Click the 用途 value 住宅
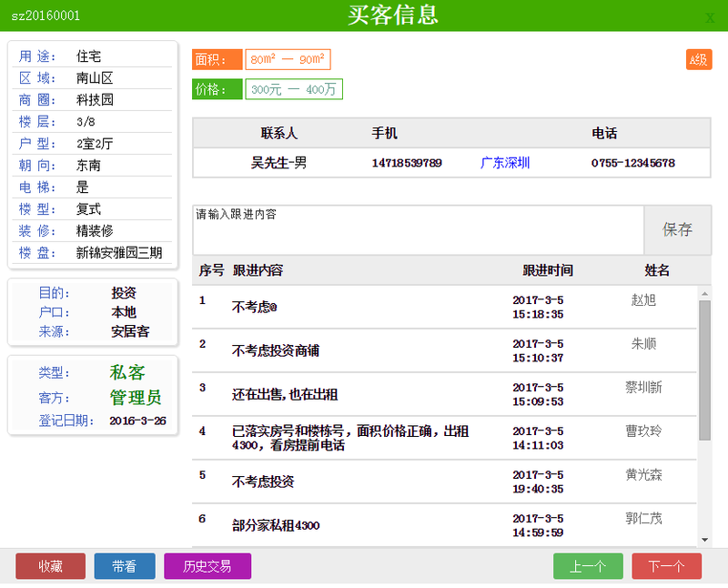 point(88,56)
